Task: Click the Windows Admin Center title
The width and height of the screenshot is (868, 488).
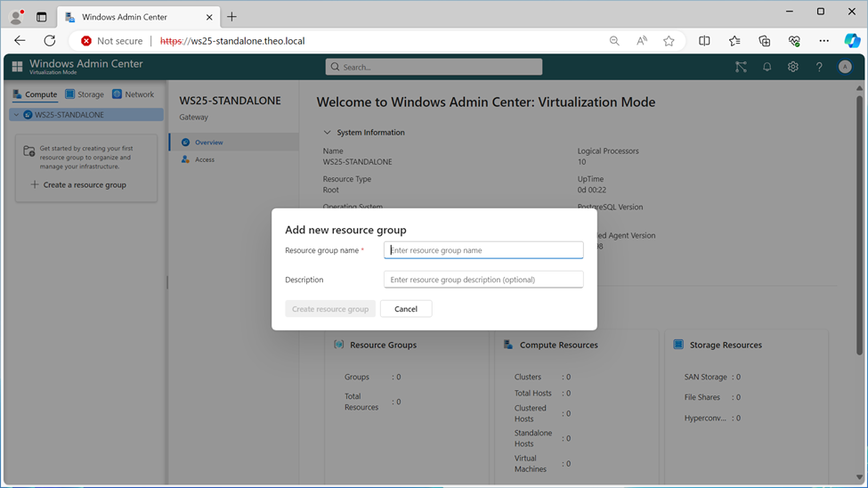Action: pyautogui.click(x=85, y=64)
